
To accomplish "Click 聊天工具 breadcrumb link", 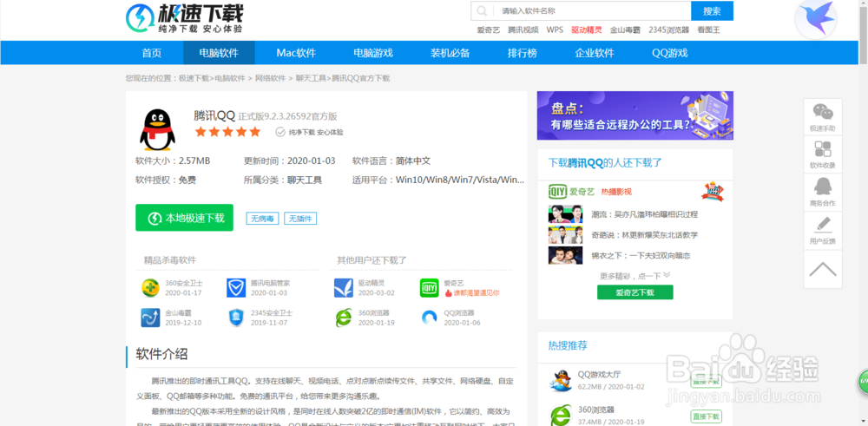I will 311,79.
